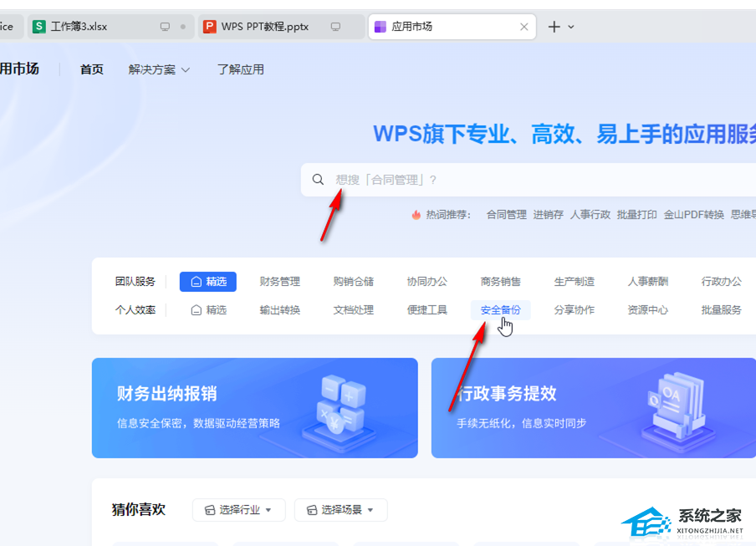Search the hot word 合同管理
This screenshot has width=756, height=546.
[x=506, y=214]
